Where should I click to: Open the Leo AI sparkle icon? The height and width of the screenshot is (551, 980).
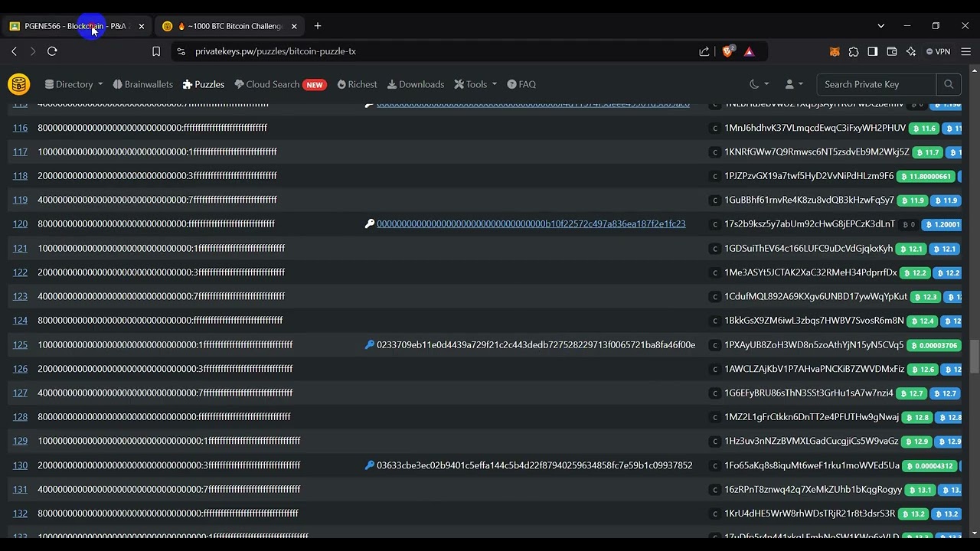click(x=911, y=51)
